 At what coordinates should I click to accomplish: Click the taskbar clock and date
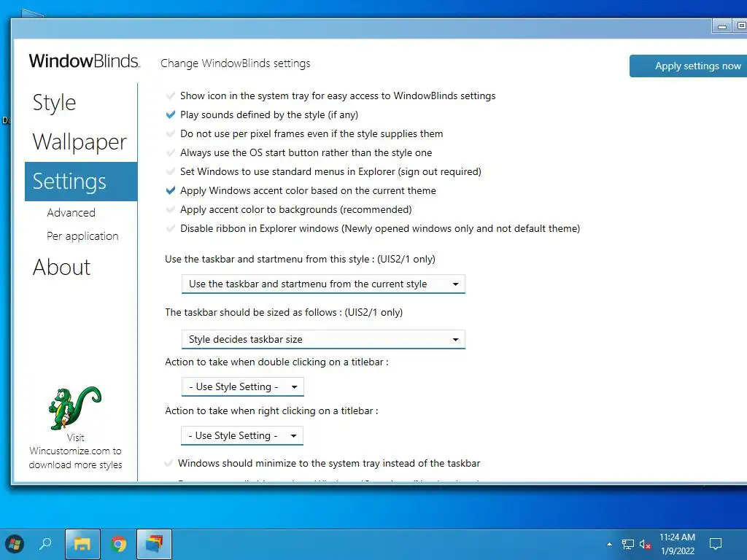[677, 544]
